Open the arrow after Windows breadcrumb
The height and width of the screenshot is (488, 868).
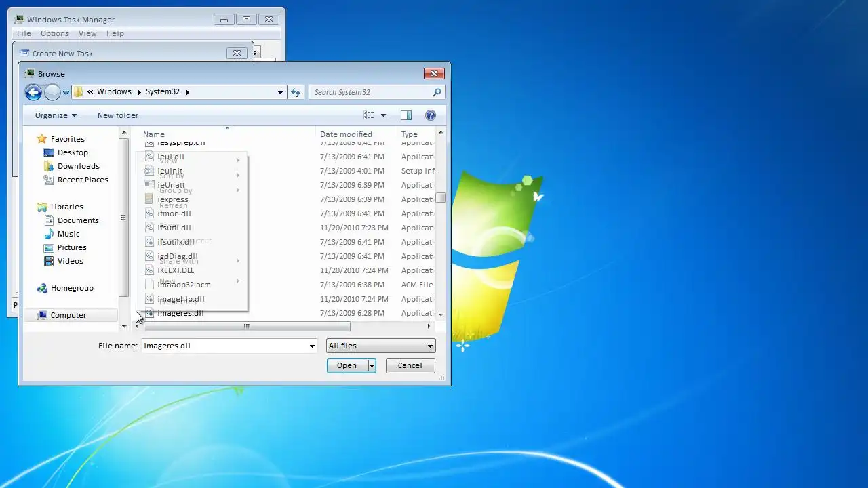coord(139,92)
